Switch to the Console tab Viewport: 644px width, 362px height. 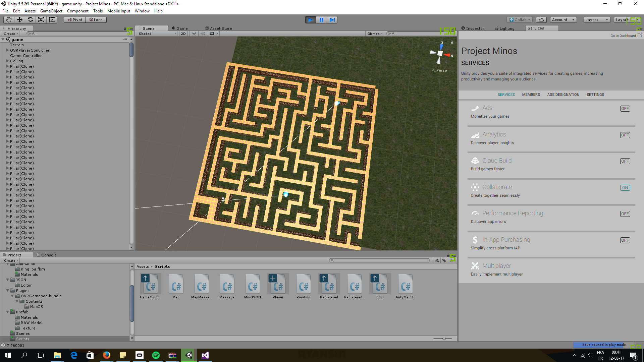47,255
